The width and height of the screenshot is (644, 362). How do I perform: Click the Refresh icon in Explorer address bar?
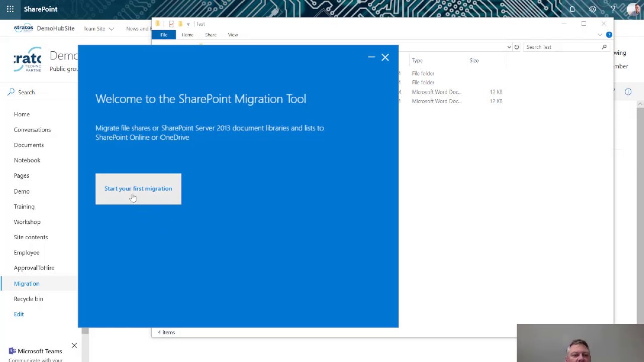pyautogui.click(x=516, y=47)
